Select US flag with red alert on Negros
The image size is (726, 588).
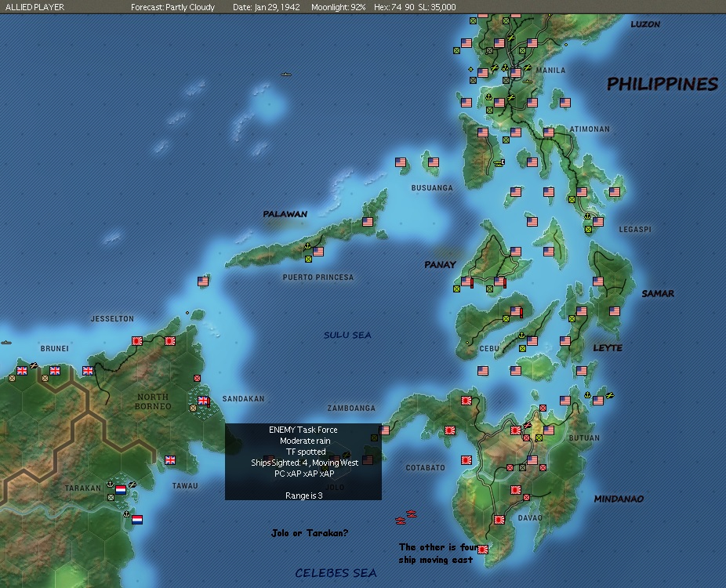click(x=516, y=311)
